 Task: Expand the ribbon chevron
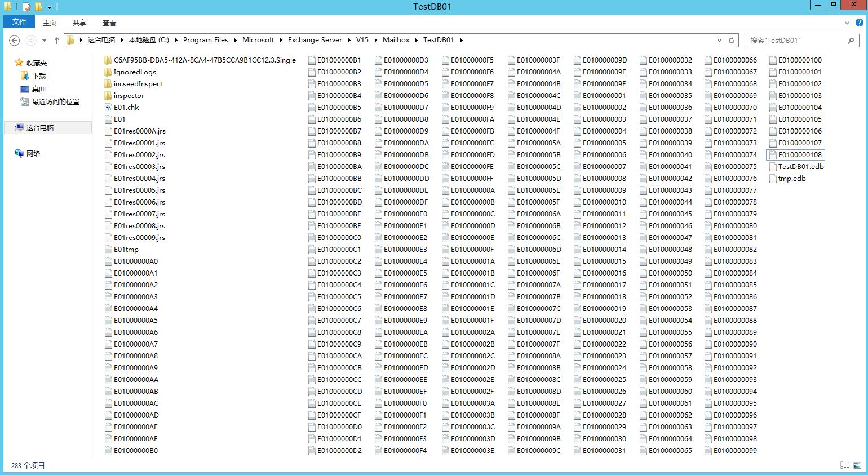point(847,23)
